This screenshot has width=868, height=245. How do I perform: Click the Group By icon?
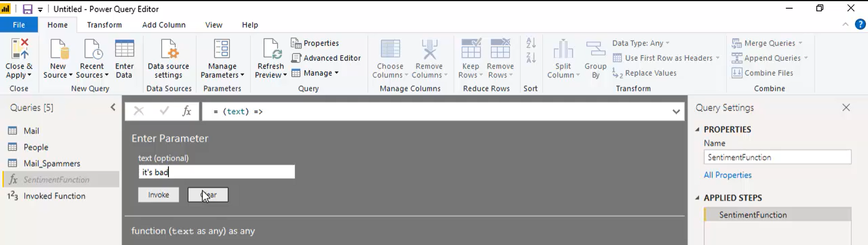595,50
